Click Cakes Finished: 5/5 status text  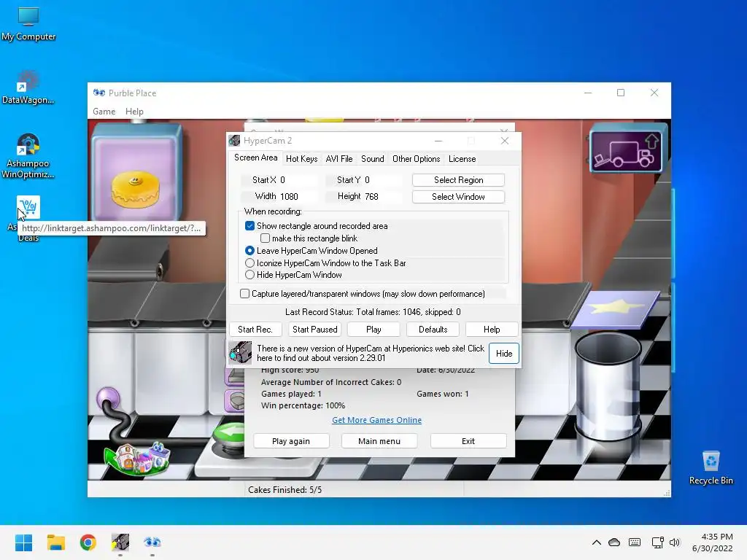tap(285, 489)
